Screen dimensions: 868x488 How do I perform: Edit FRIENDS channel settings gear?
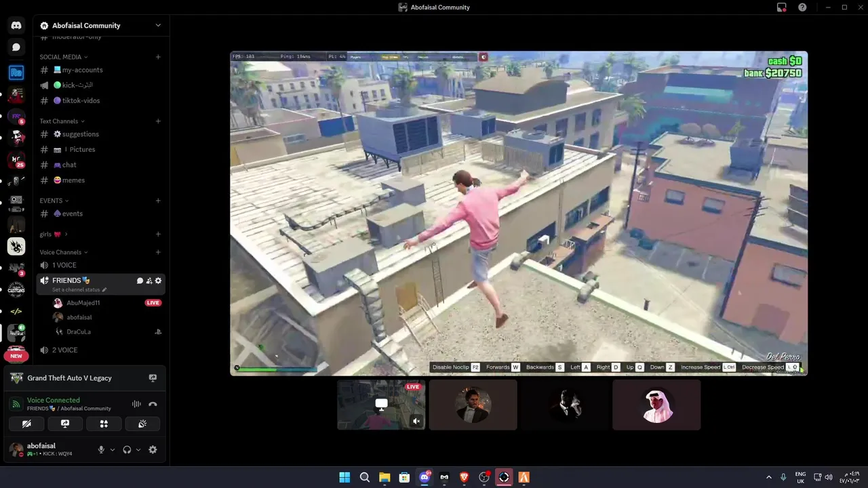tap(159, 281)
